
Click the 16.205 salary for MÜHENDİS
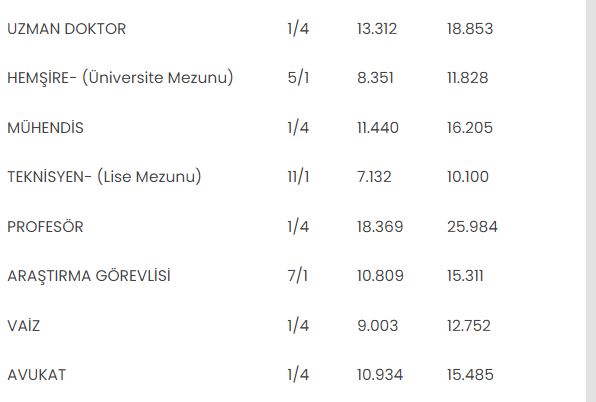pos(470,128)
